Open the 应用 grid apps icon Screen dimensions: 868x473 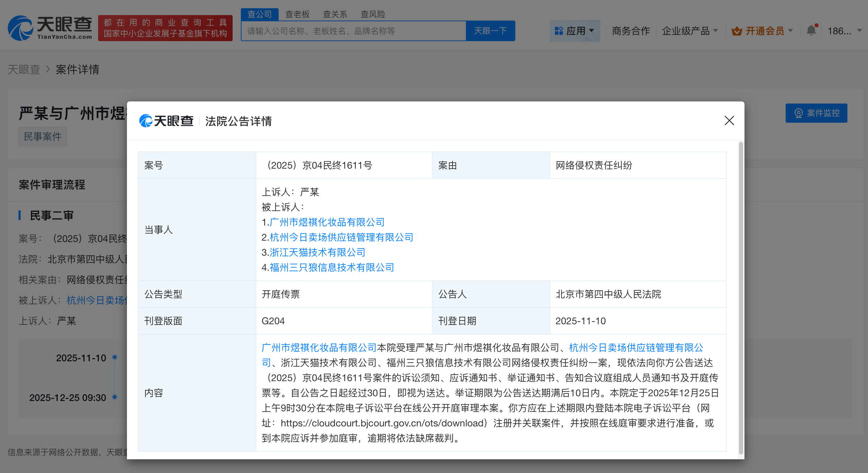(x=558, y=31)
